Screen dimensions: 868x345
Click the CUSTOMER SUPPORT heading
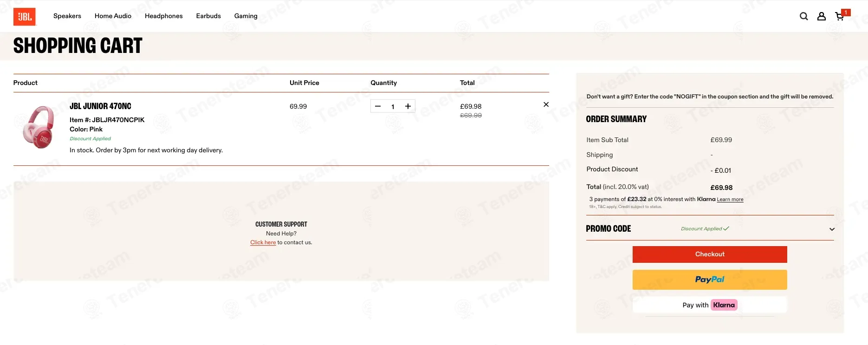[x=281, y=224]
